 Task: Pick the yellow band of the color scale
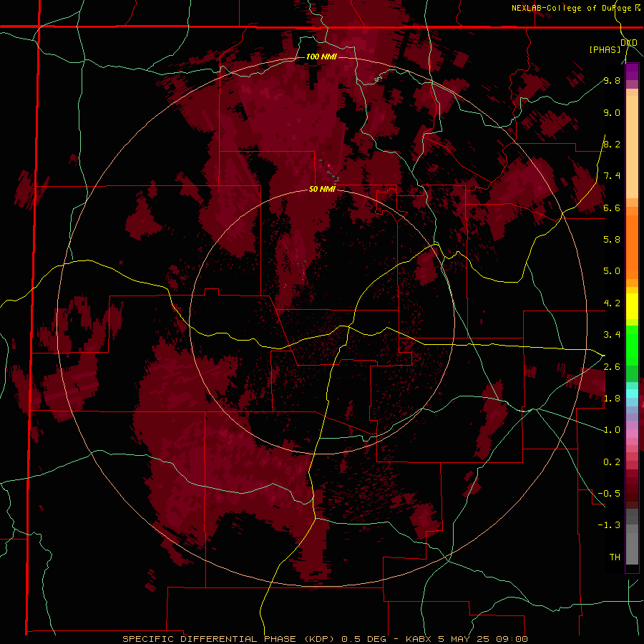click(632, 306)
